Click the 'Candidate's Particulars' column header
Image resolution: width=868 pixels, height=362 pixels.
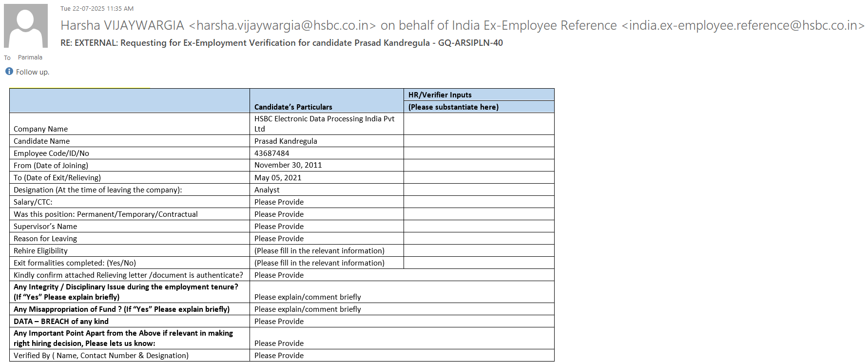tap(293, 107)
